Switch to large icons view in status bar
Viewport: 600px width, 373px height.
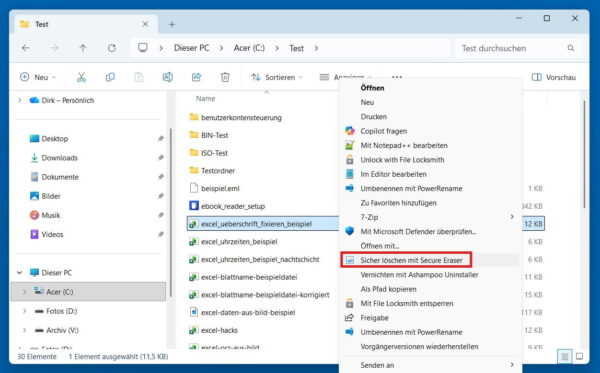click(579, 357)
